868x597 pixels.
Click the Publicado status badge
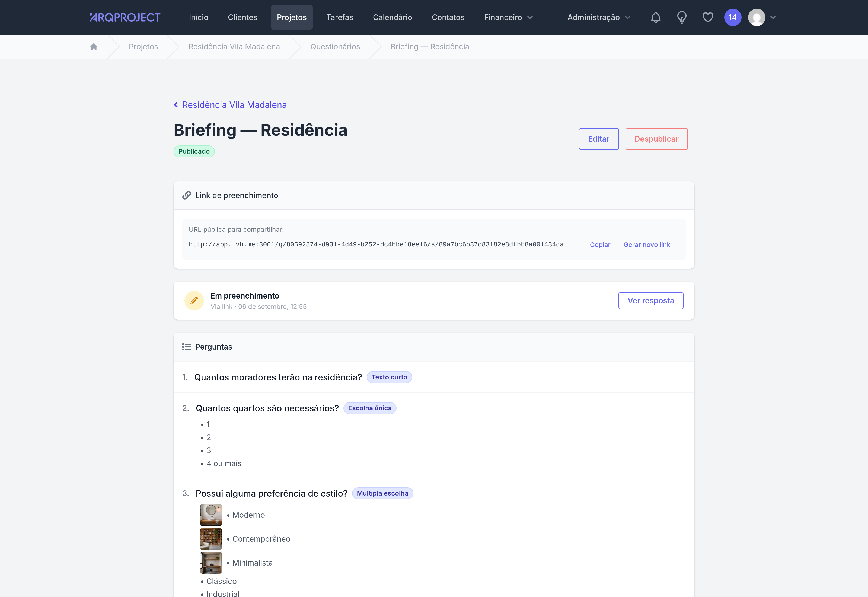click(x=194, y=151)
